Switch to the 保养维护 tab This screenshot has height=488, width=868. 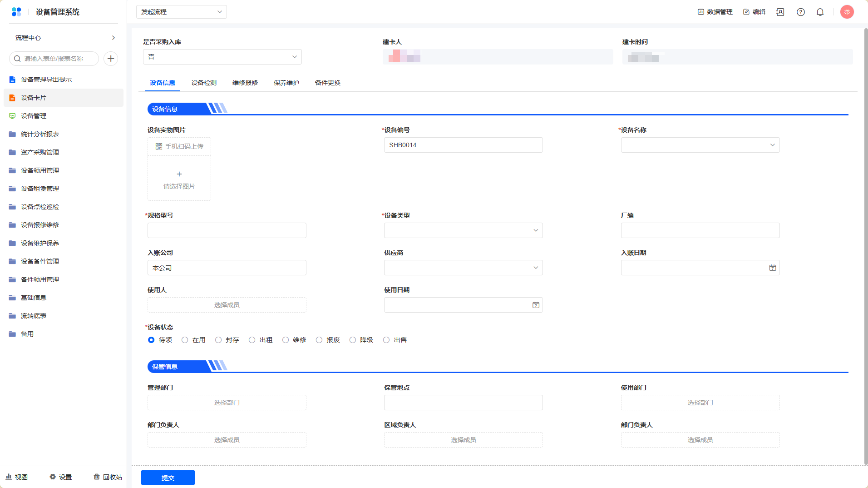click(286, 83)
